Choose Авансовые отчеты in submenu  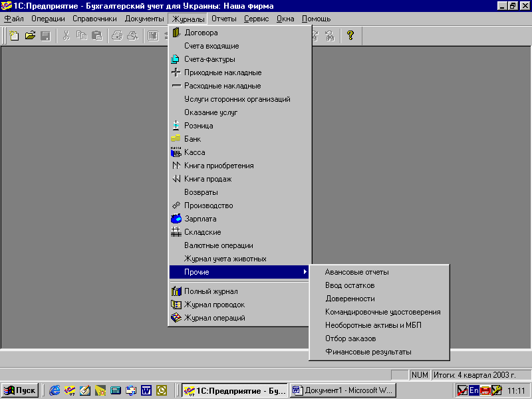[379, 272]
